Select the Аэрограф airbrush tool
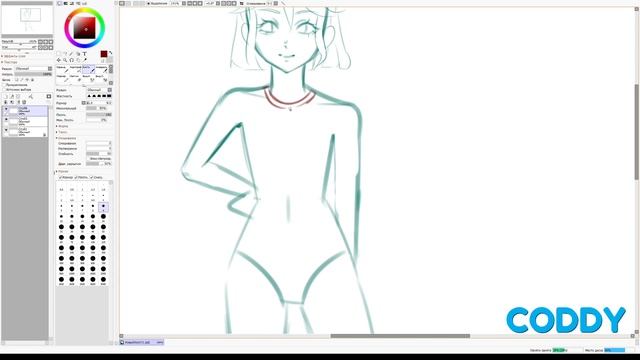 (76, 69)
